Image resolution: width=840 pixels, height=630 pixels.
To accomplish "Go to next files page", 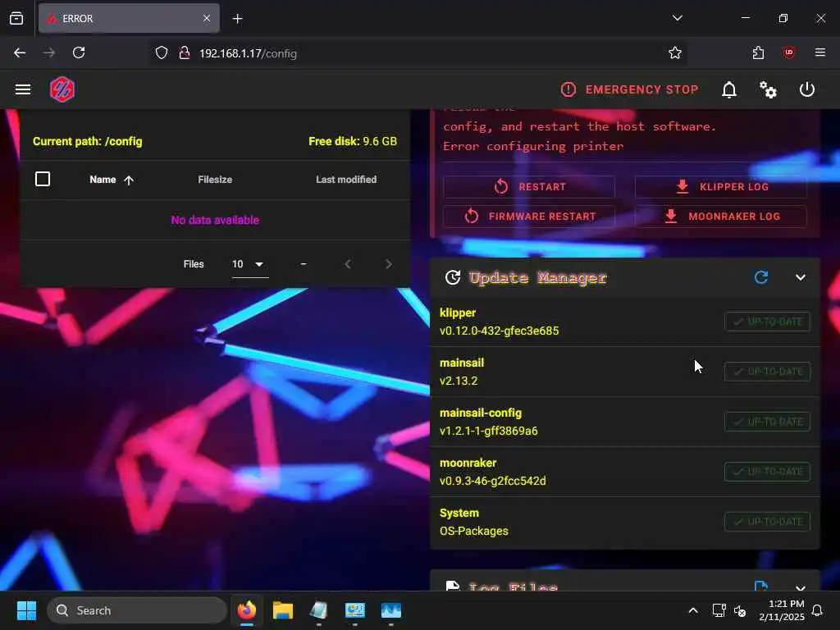I will 388,264.
